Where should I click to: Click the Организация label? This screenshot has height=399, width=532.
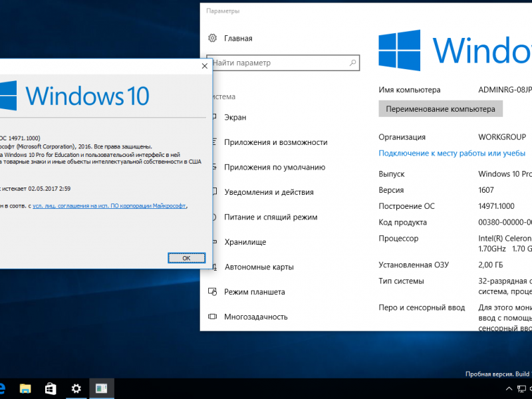click(402, 137)
